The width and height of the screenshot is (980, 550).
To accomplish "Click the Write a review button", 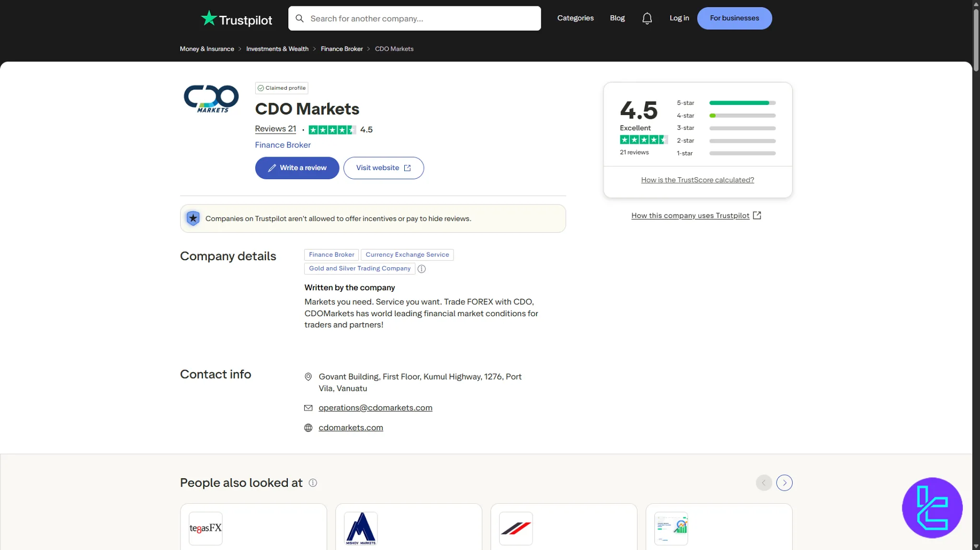I will tap(297, 168).
